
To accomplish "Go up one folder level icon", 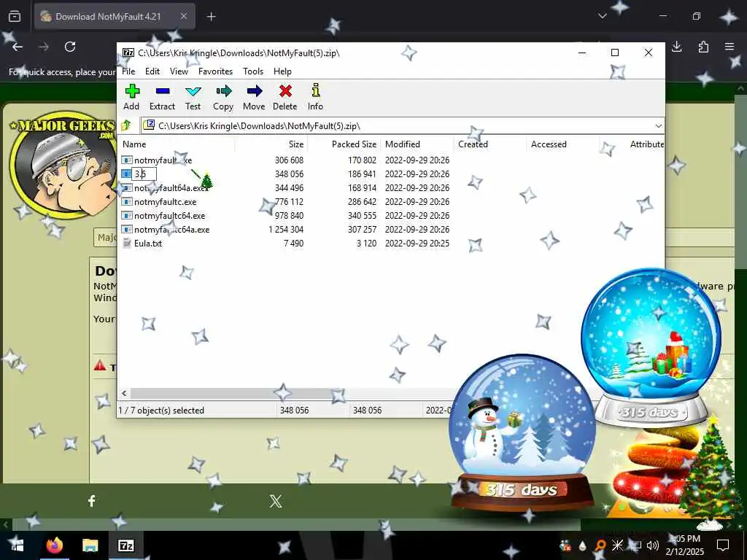I will (x=127, y=125).
